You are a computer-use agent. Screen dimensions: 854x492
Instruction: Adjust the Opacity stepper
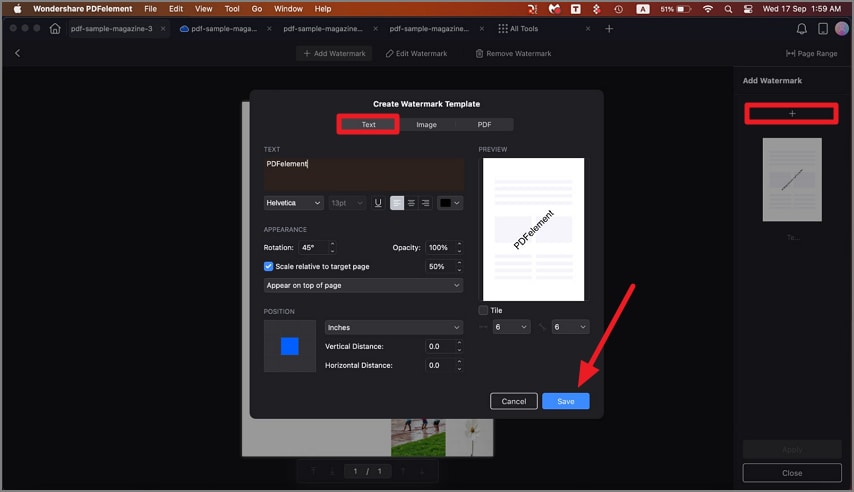(x=459, y=247)
